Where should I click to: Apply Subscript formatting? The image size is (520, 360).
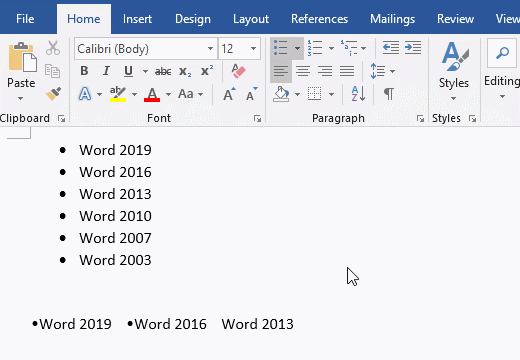pyautogui.click(x=185, y=71)
